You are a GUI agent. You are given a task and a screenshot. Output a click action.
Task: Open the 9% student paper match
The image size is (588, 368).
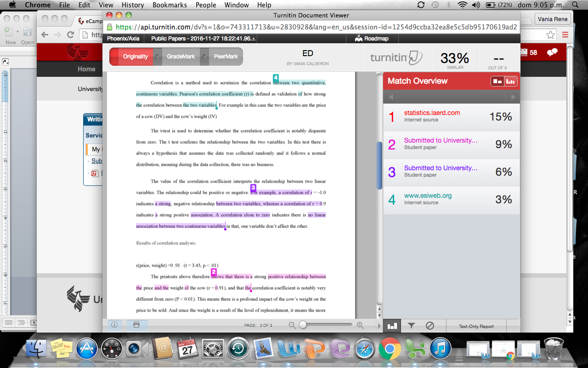coord(452,144)
